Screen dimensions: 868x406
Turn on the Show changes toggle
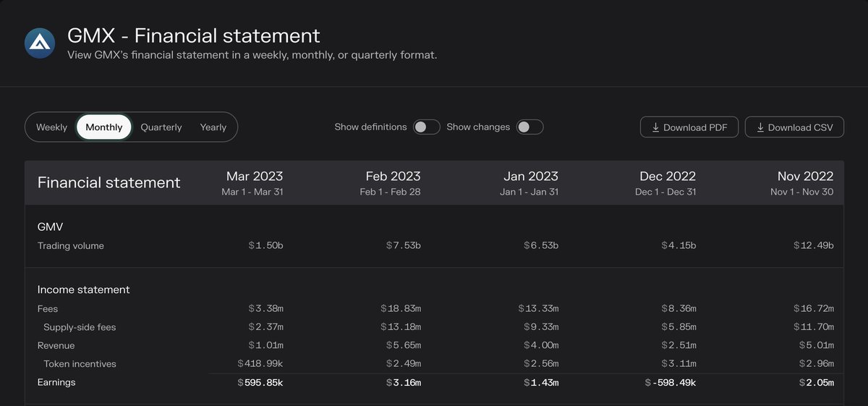pos(529,127)
